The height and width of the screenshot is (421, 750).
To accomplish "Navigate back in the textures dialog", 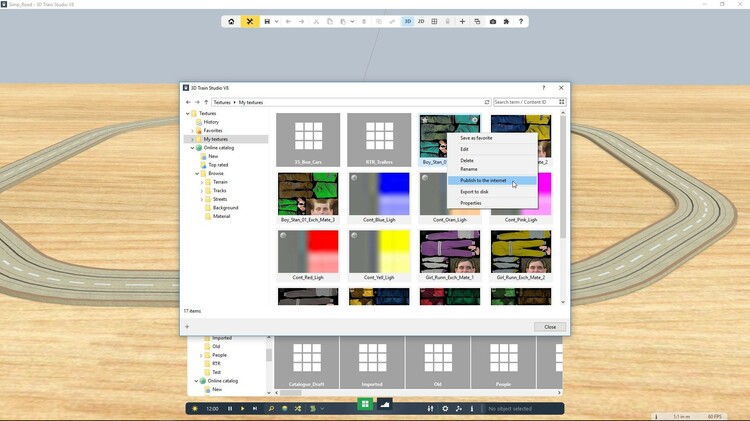I will (x=188, y=102).
